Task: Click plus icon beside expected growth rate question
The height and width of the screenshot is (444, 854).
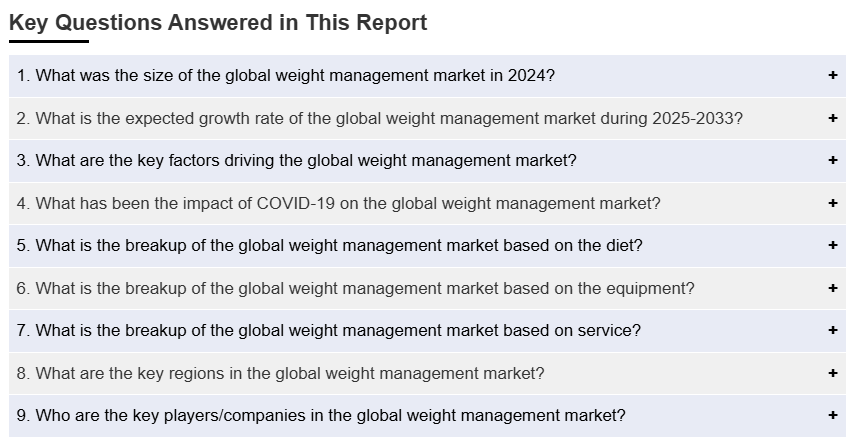Action: 832,118
